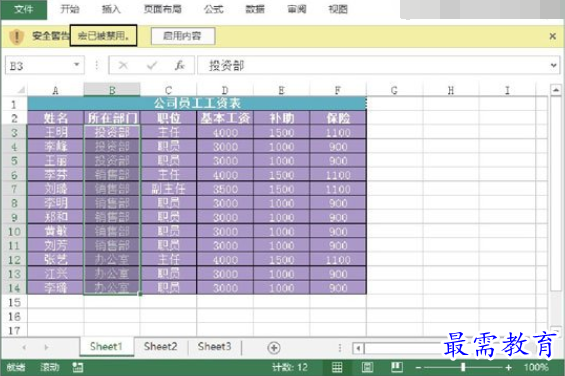
Task: Expand the formula bar
Action: 553,65
